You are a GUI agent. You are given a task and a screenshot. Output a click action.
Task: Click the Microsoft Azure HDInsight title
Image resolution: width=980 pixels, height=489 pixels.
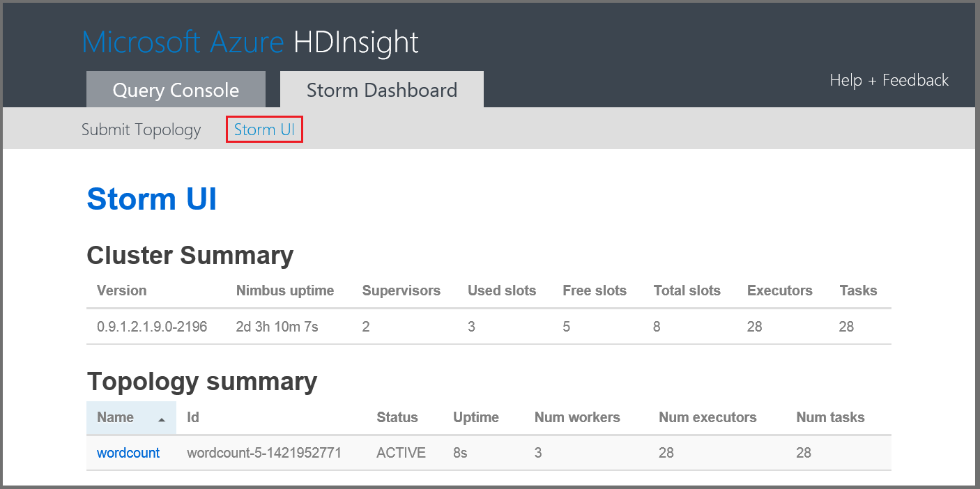(x=250, y=42)
